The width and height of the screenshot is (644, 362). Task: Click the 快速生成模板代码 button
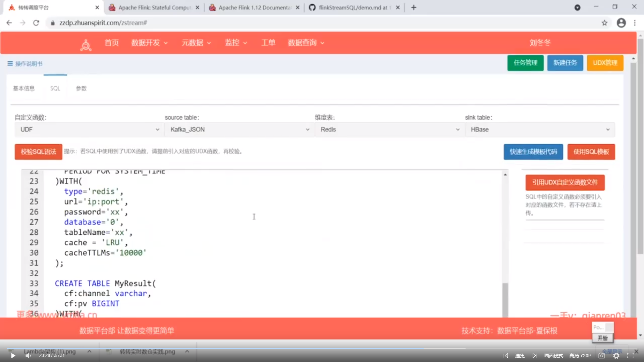[533, 152]
